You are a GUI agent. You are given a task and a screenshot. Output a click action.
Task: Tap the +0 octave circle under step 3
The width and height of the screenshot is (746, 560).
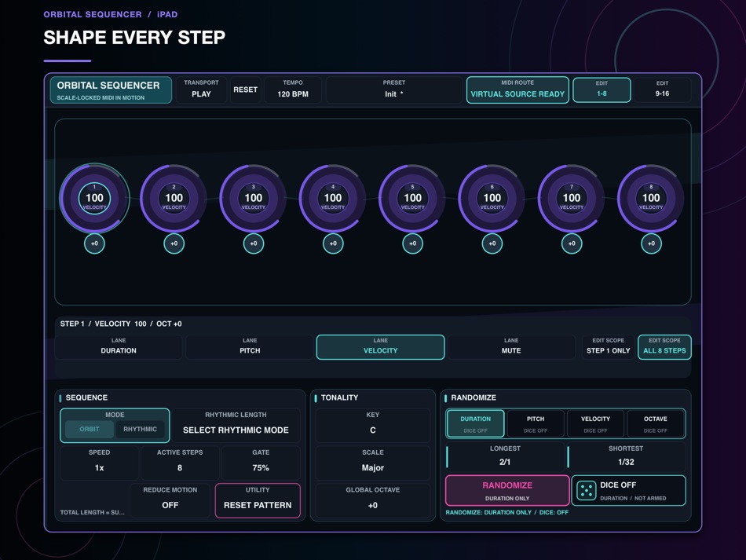click(254, 243)
